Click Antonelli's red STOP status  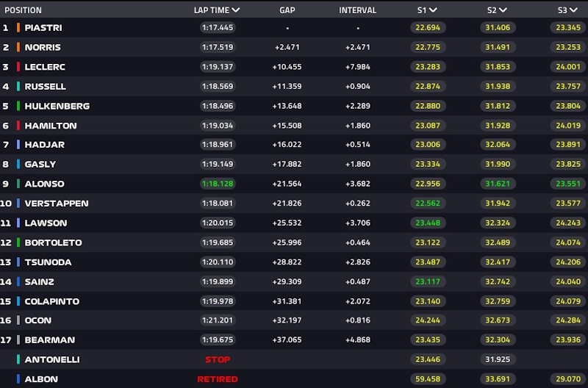click(x=218, y=359)
